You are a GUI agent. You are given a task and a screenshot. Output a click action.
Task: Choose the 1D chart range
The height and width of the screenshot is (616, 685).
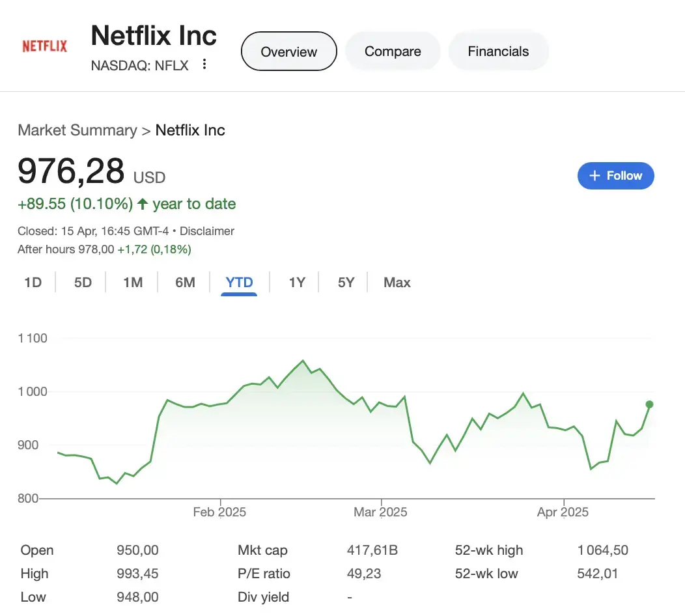pyautogui.click(x=33, y=282)
